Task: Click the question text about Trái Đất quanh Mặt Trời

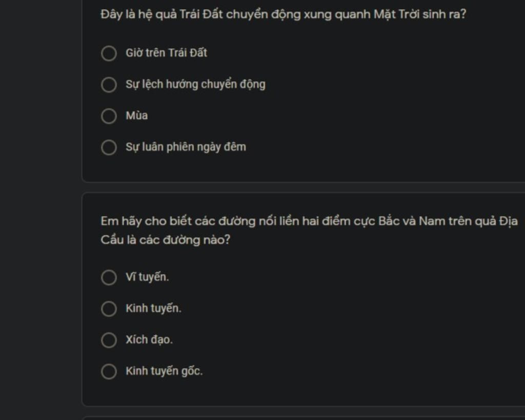Action: click(283, 15)
